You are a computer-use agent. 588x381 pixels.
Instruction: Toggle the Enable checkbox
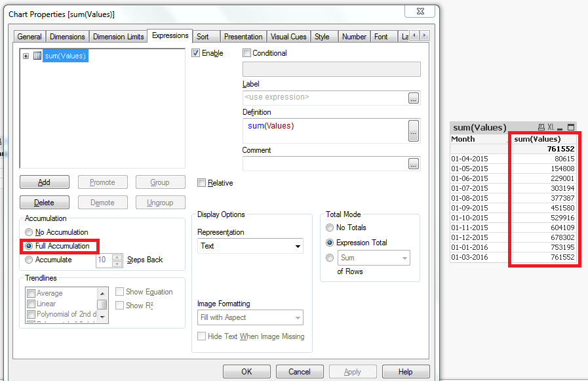tap(195, 53)
